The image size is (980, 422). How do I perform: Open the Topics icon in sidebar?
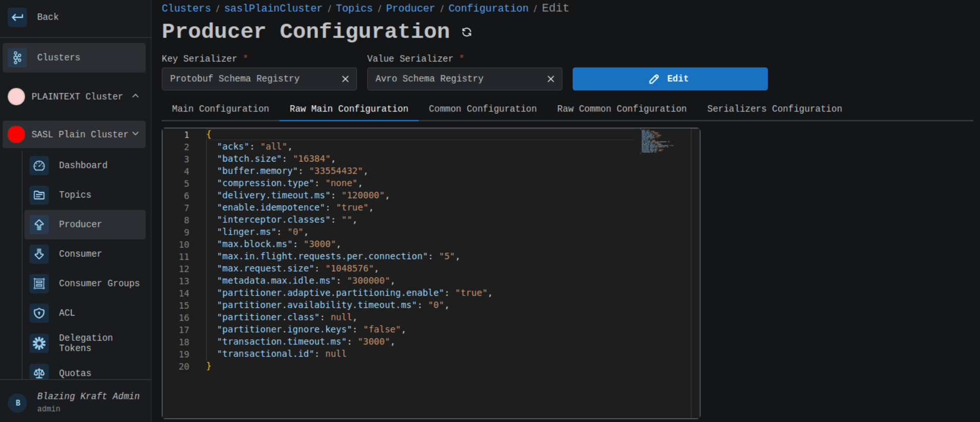pos(39,195)
